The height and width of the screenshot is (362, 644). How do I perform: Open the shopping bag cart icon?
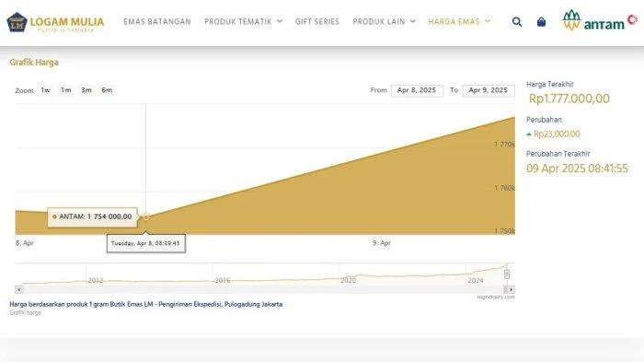tap(541, 22)
